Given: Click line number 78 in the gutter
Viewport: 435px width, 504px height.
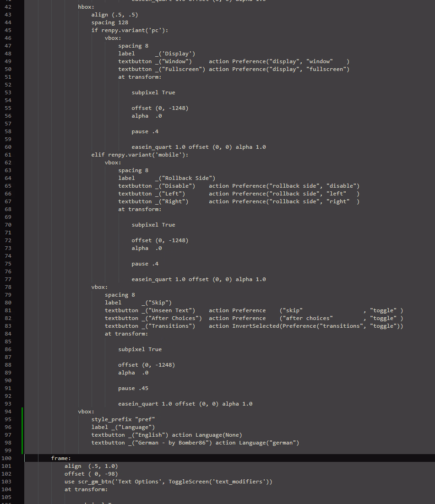Looking at the screenshot, I should (x=7, y=287).
